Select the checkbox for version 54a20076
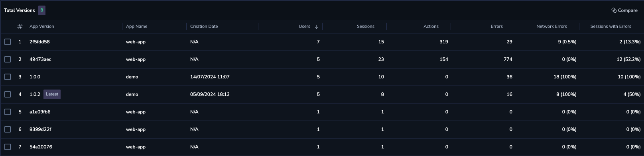The height and width of the screenshot is (156, 644). [8, 147]
